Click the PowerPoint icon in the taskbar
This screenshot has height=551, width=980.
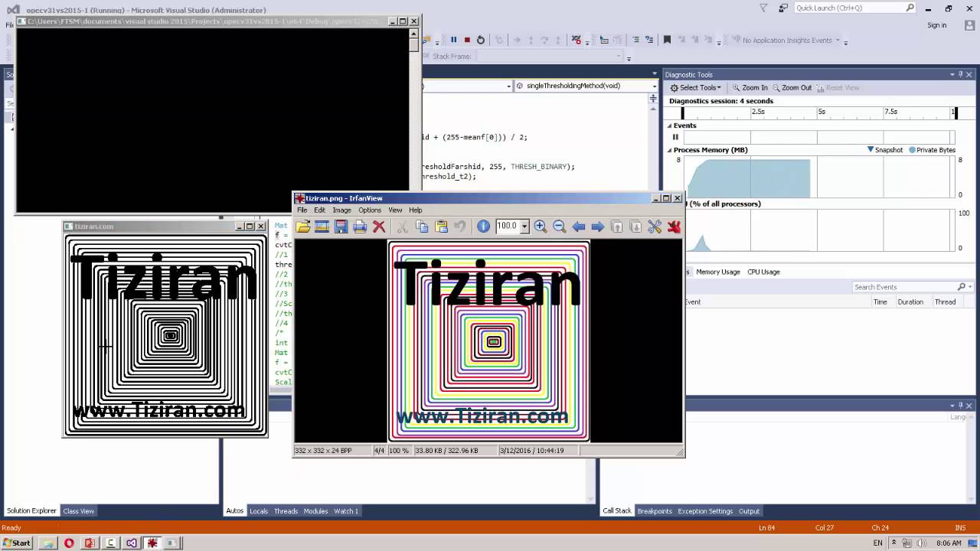(x=90, y=543)
